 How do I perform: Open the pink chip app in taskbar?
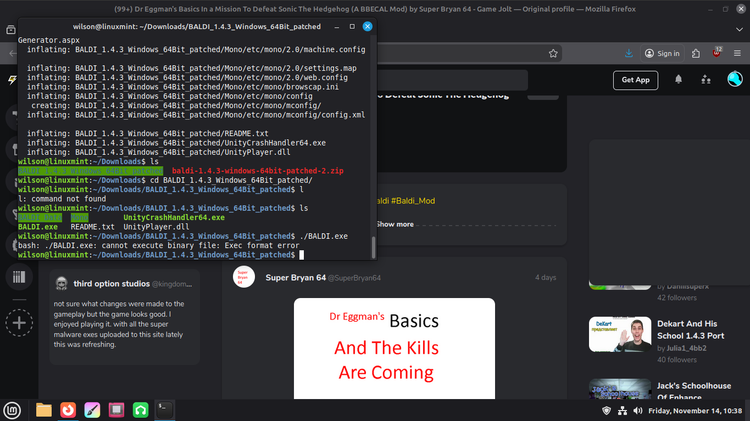point(116,410)
